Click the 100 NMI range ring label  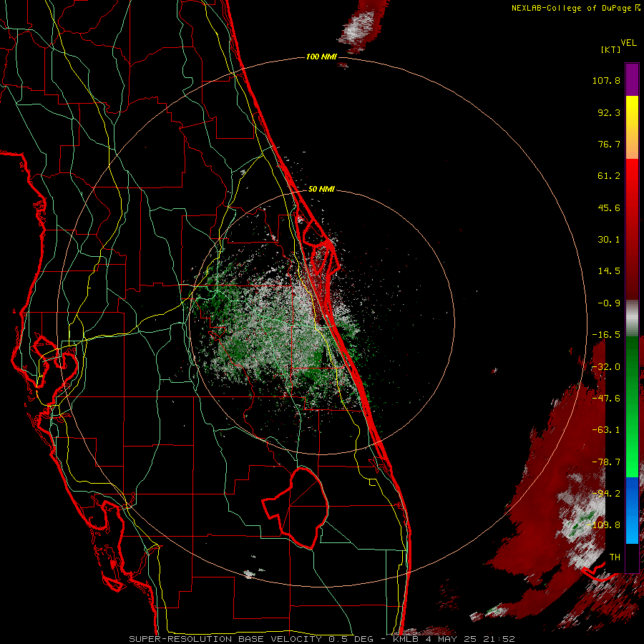pos(321,57)
